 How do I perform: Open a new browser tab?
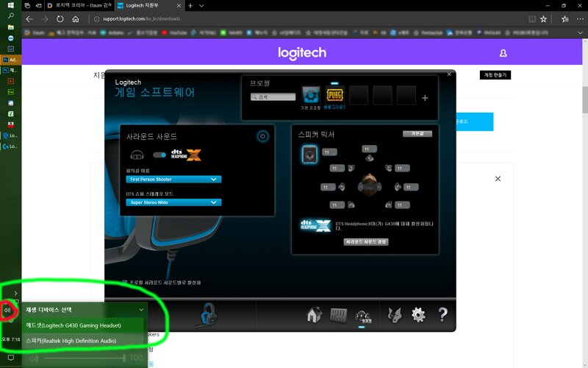click(x=190, y=6)
